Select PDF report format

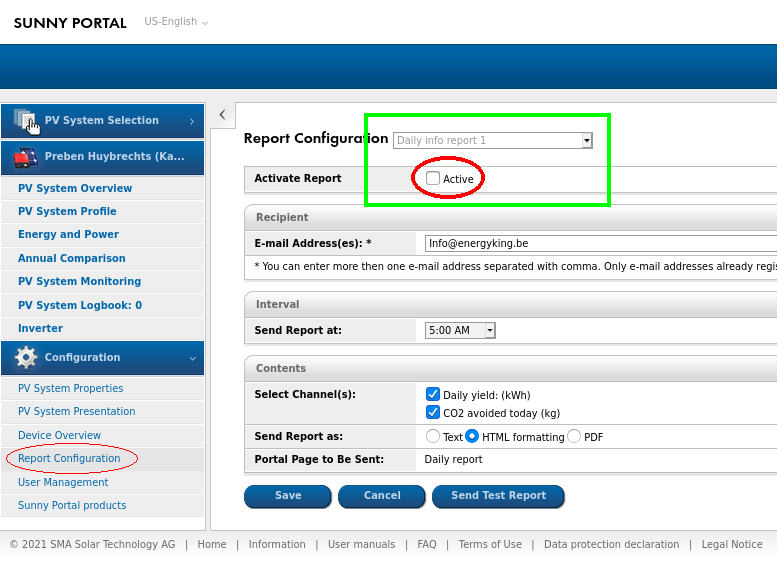click(x=574, y=437)
